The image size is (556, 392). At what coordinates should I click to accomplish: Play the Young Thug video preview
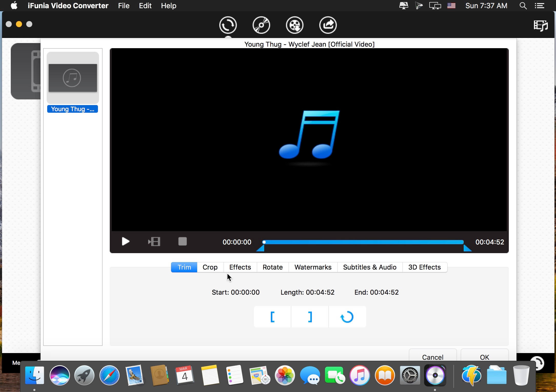click(x=125, y=241)
